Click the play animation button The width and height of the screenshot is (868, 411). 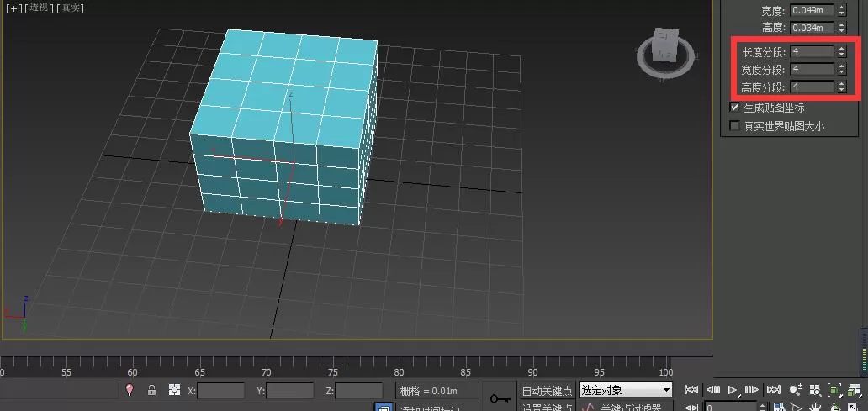[733, 390]
